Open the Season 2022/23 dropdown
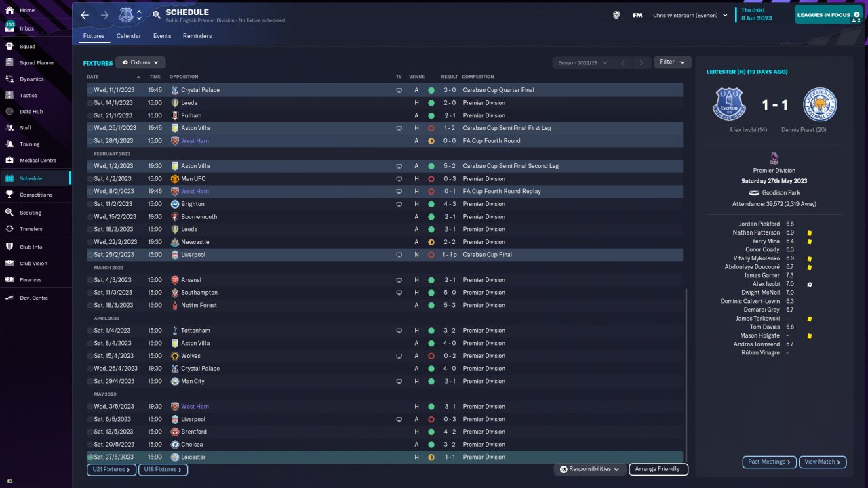The image size is (868, 488). pos(583,62)
